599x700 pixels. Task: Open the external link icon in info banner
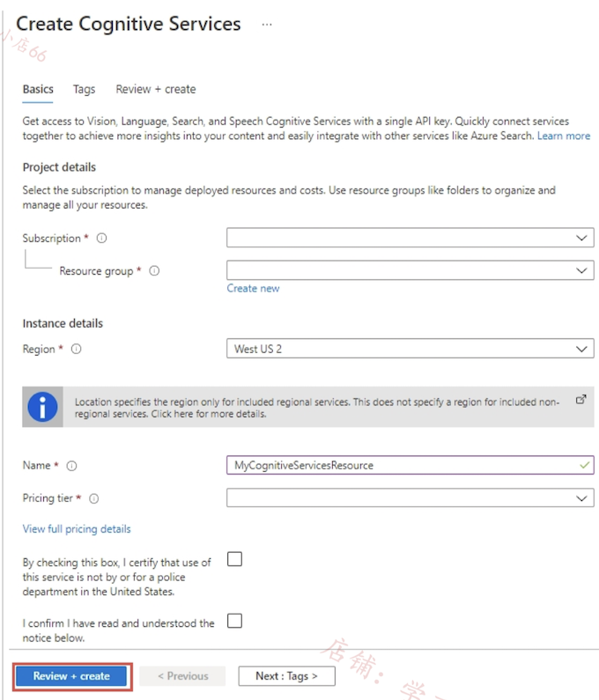[x=581, y=399]
